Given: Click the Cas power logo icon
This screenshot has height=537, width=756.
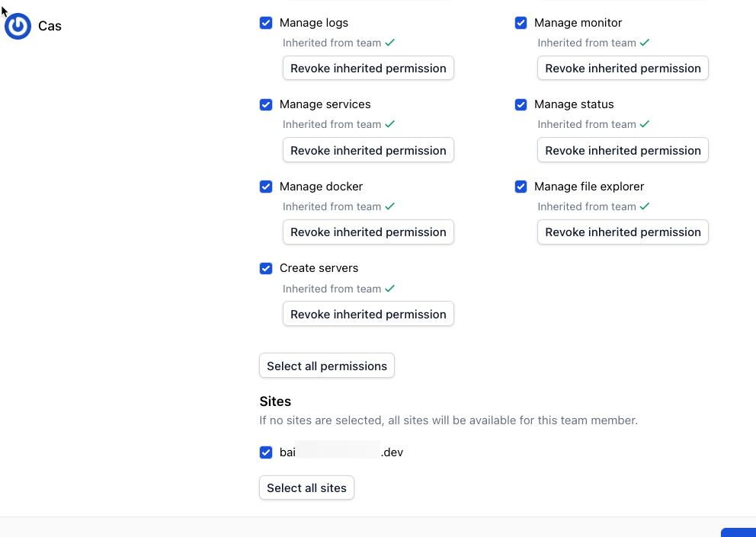Looking at the screenshot, I should pos(18,27).
